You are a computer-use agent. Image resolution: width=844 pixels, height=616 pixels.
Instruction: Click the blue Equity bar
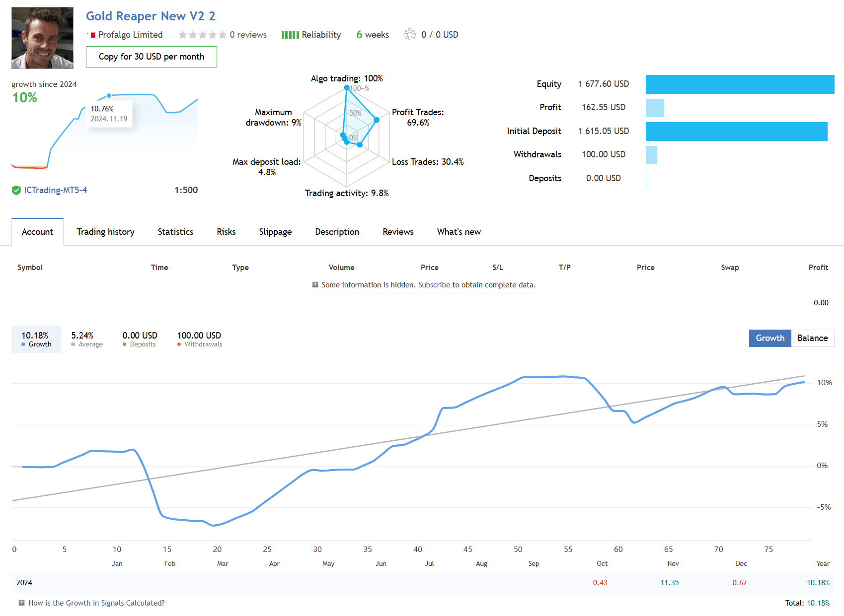coord(740,84)
